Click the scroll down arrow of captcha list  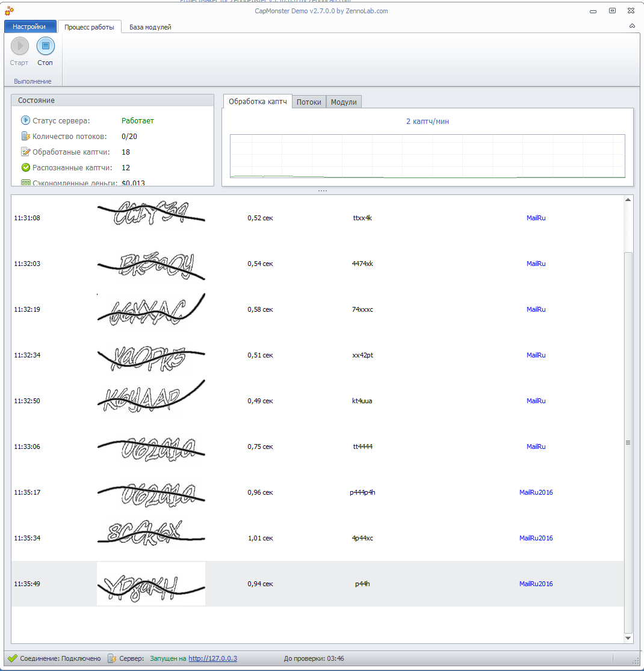[x=628, y=638]
